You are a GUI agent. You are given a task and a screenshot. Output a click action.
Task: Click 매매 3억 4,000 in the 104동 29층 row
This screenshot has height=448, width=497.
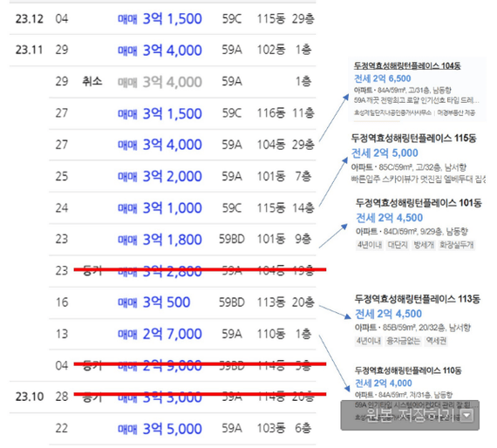tap(160, 145)
